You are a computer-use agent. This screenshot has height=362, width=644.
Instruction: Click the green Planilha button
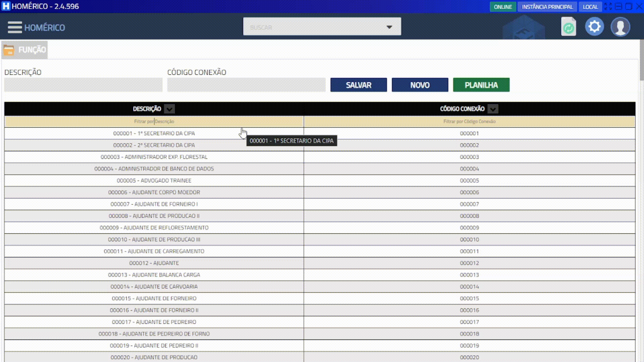[x=481, y=85]
